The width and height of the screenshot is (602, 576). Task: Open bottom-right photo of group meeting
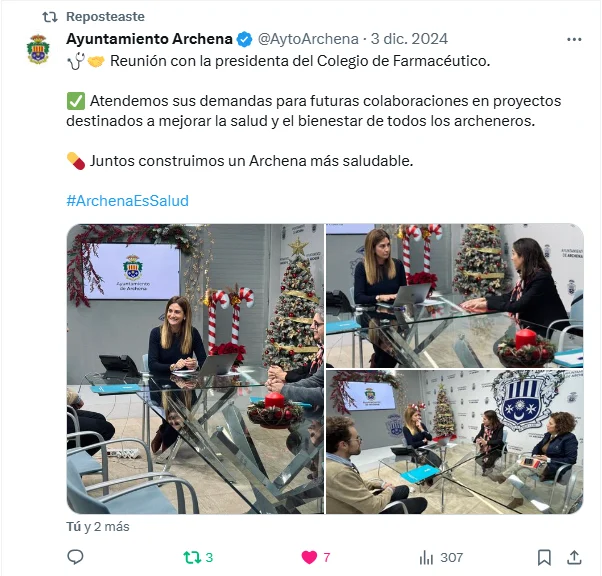(x=455, y=442)
